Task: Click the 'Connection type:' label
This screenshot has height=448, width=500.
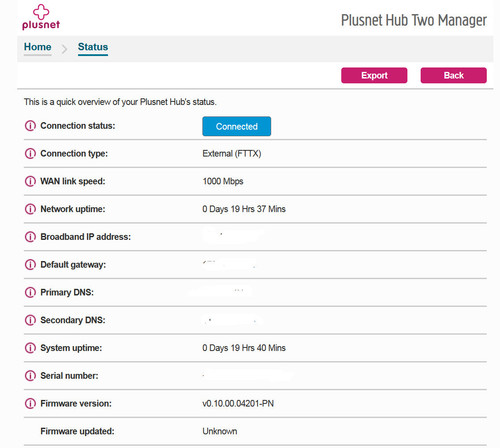Action: click(74, 154)
